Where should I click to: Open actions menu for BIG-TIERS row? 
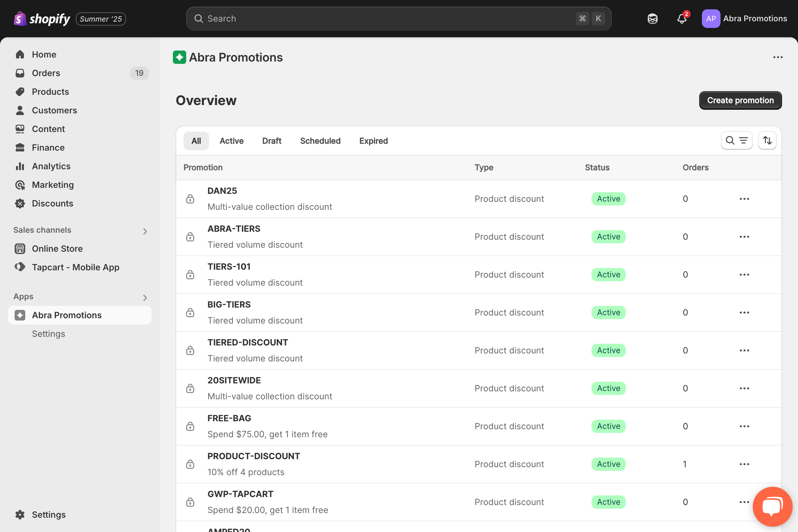(744, 313)
